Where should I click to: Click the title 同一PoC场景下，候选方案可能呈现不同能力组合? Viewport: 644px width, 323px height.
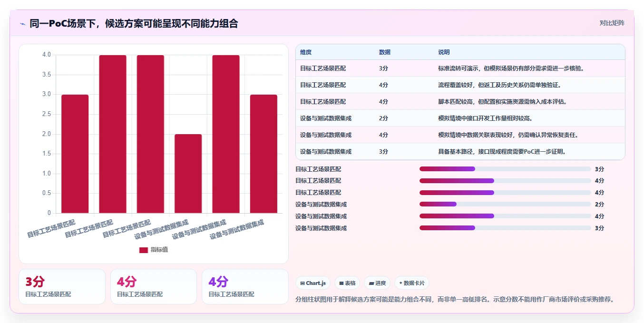(x=134, y=23)
